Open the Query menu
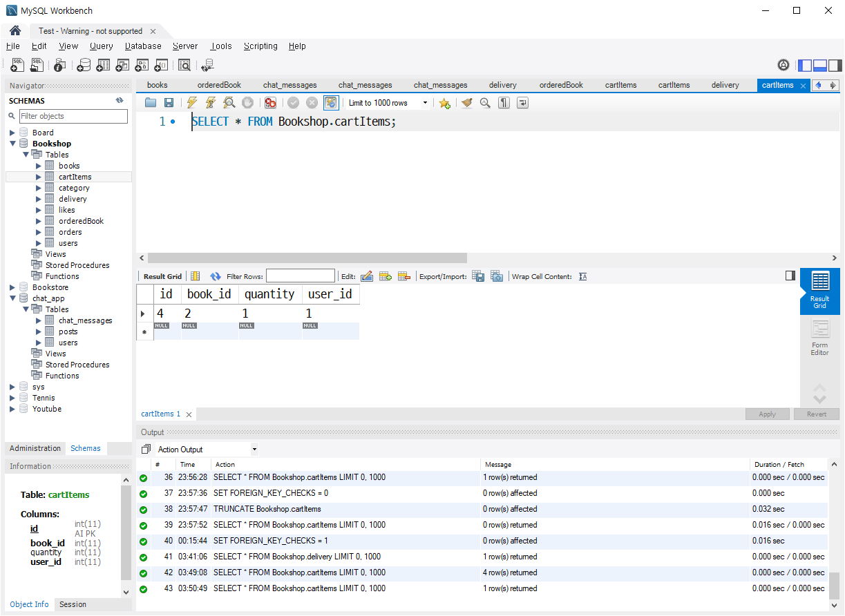The image size is (845, 616). (101, 46)
